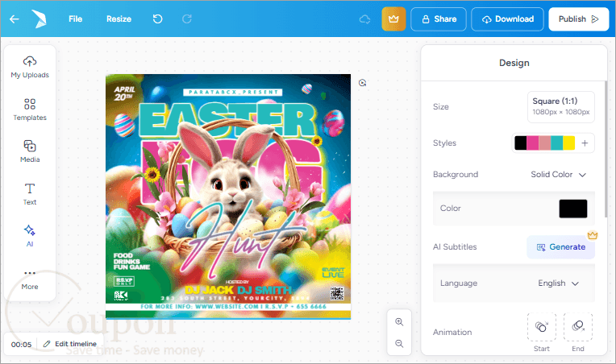This screenshot has width=616, height=364.
Task: Click the crown badge on Generate
Action: [x=593, y=235]
